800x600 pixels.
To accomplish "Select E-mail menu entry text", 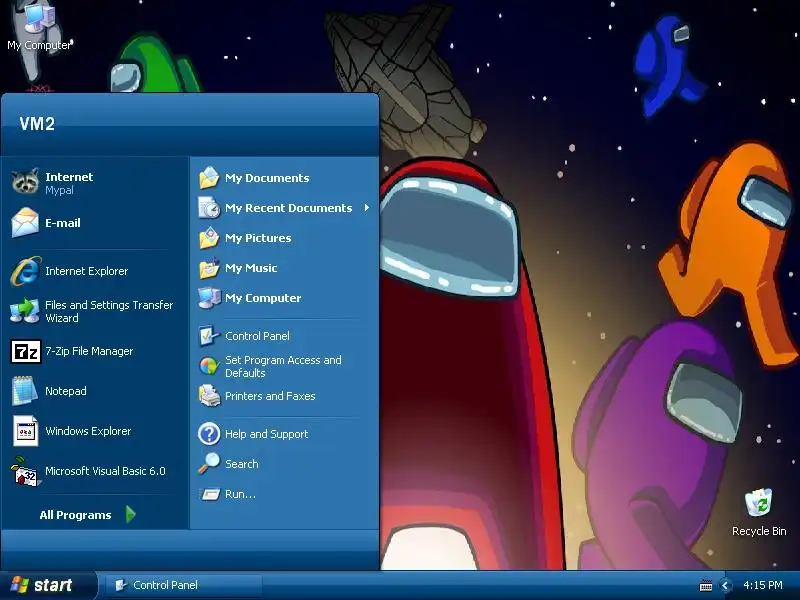I will (63, 223).
